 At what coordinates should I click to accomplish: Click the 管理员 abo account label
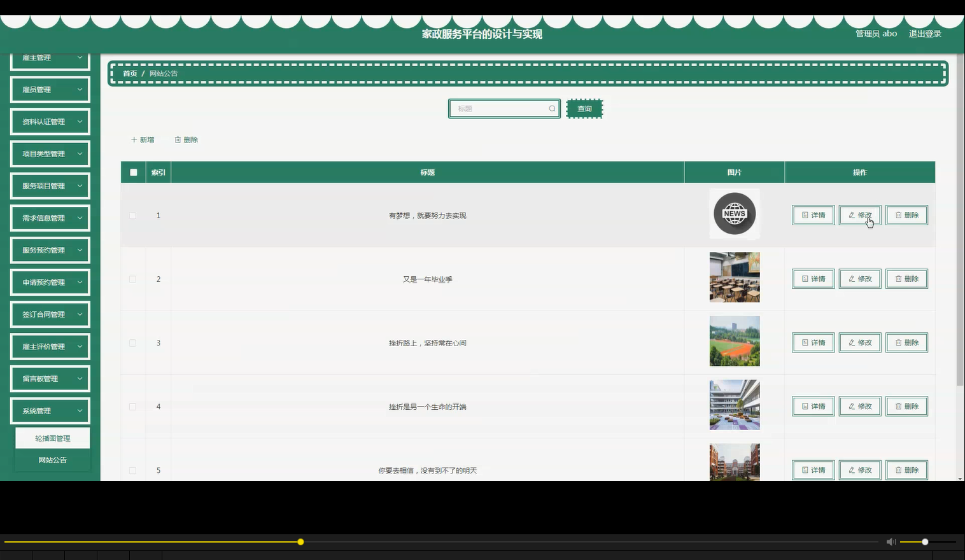pos(876,34)
